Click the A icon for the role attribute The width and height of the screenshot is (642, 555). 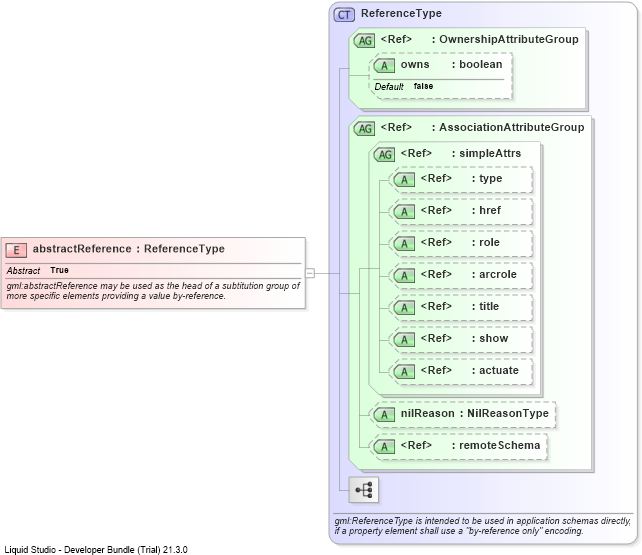(x=404, y=244)
